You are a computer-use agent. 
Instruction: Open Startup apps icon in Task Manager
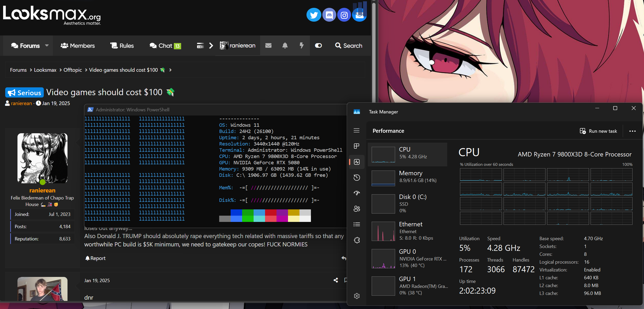[357, 193]
